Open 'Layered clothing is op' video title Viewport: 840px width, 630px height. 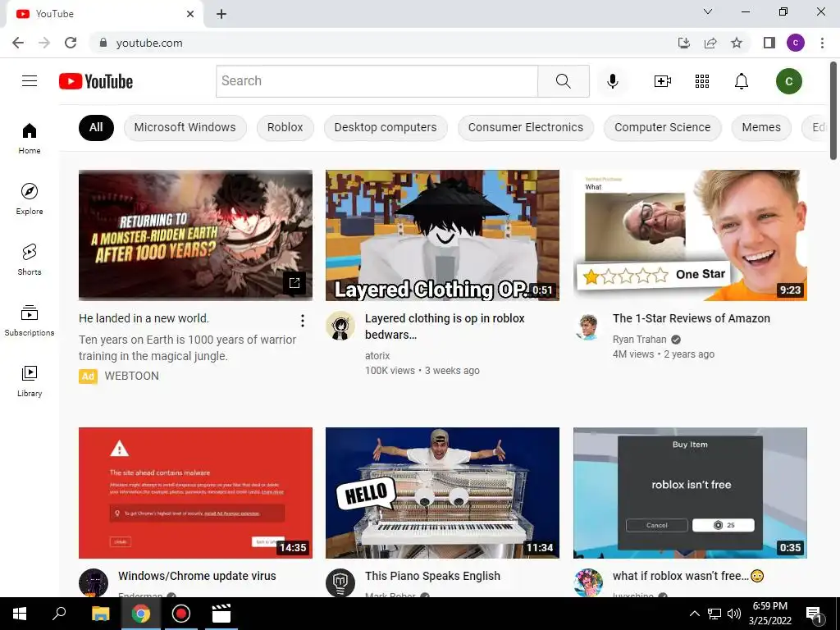coord(445,326)
